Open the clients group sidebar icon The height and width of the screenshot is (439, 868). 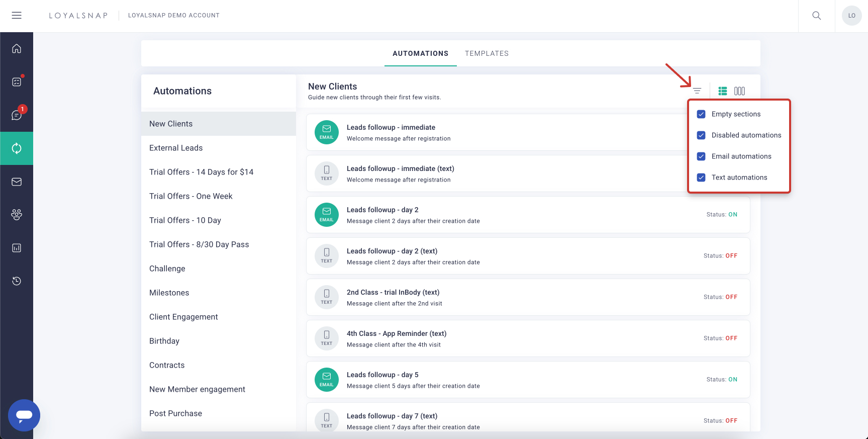[17, 215]
